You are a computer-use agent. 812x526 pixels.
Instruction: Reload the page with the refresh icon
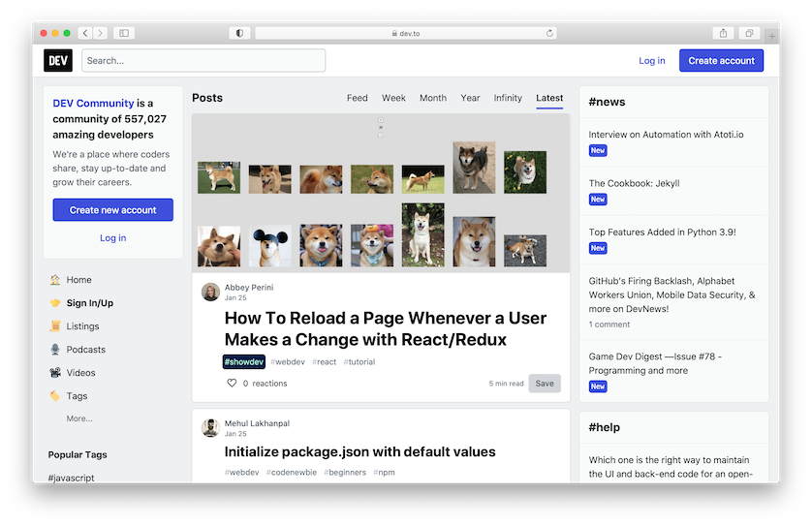click(549, 33)
